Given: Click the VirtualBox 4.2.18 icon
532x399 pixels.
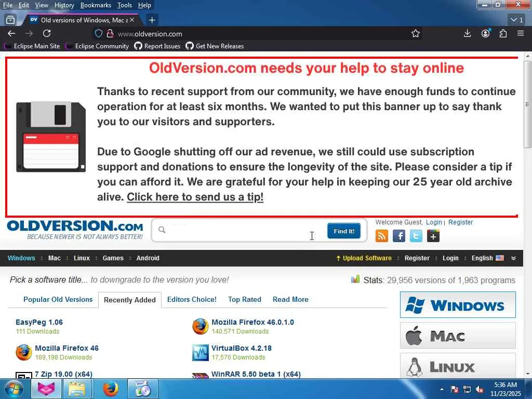Looking at the screenshot, I should (200, 353).
